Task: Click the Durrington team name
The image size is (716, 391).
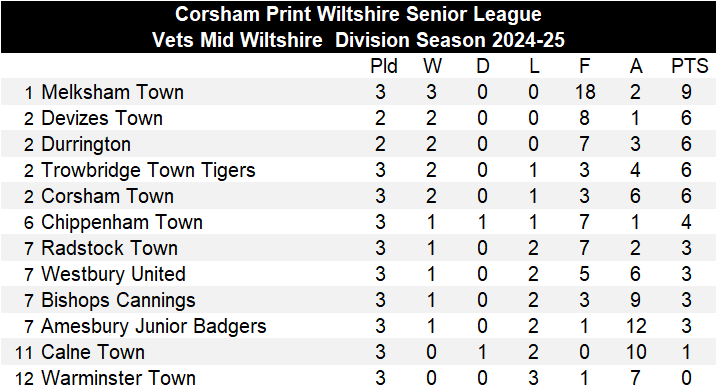Action: 86,145
